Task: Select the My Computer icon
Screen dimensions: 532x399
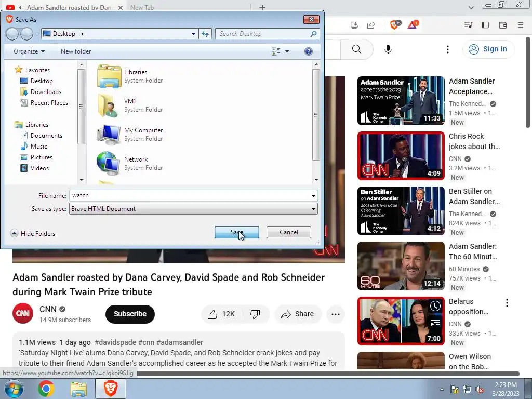Action: click(x=109, y=135)
